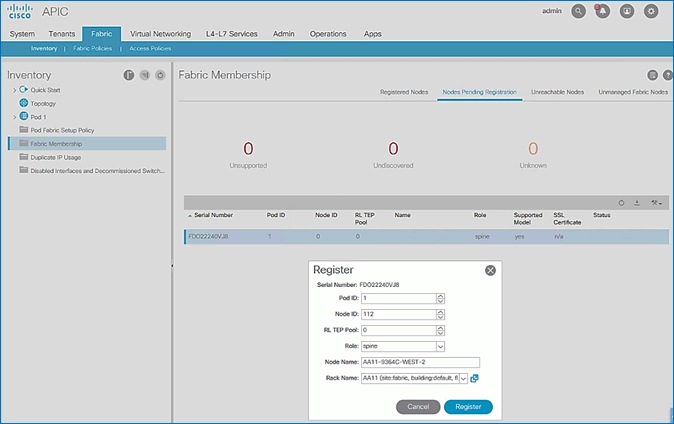Click the table download icon
This screenshot has height=424, width=674.
[637, 202]
